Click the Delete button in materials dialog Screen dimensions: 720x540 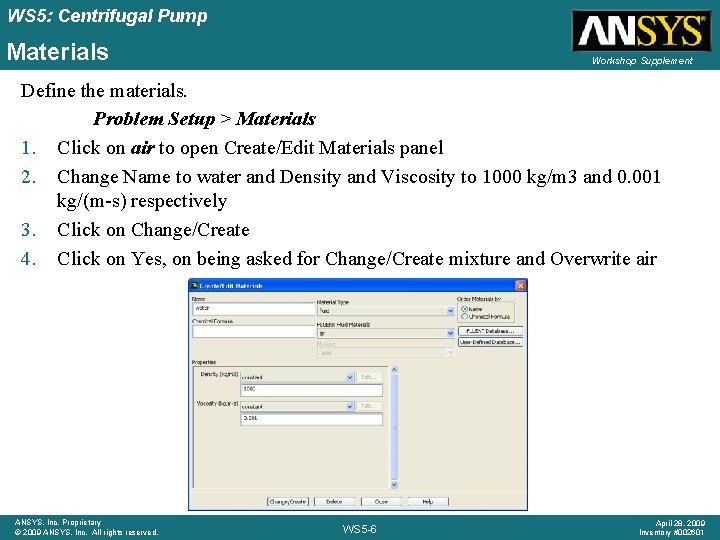334,501
